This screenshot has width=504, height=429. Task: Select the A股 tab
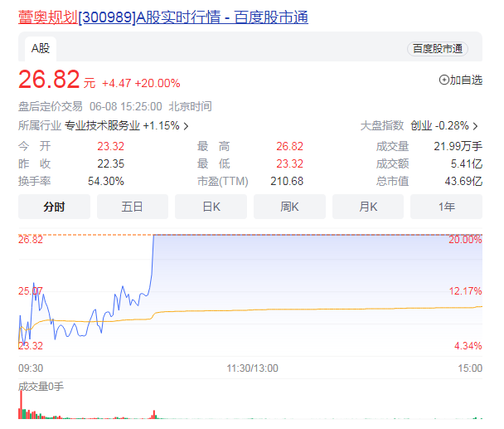(41, 48)
